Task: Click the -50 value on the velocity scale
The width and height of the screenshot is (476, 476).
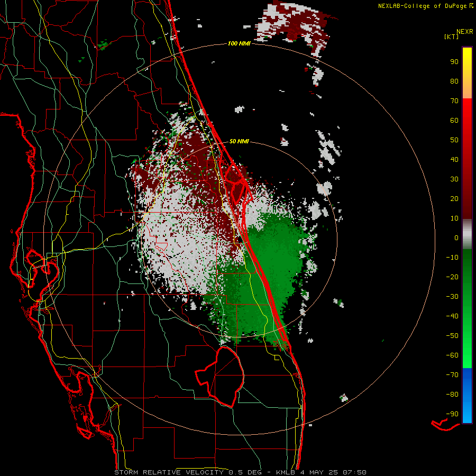Action: (452, 336)
